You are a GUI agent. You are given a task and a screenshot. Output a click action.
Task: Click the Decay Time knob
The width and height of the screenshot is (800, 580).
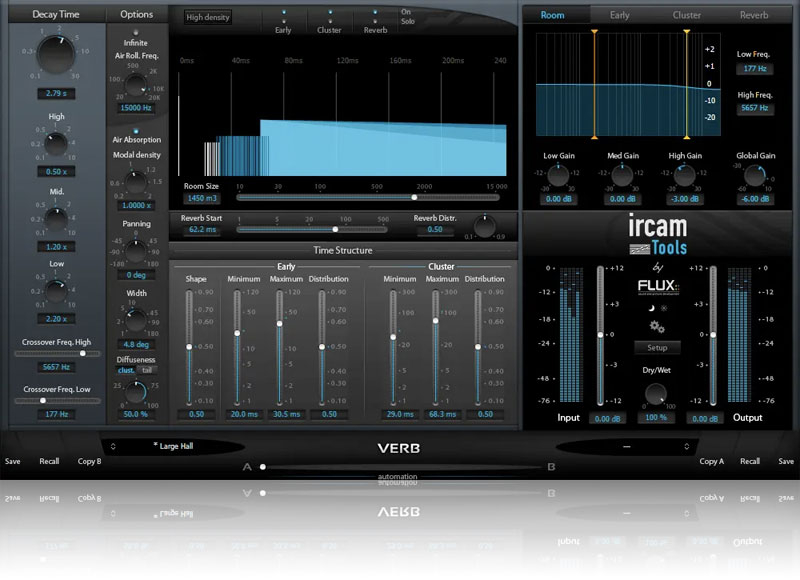pyautogui.click(x=57, y=58)
